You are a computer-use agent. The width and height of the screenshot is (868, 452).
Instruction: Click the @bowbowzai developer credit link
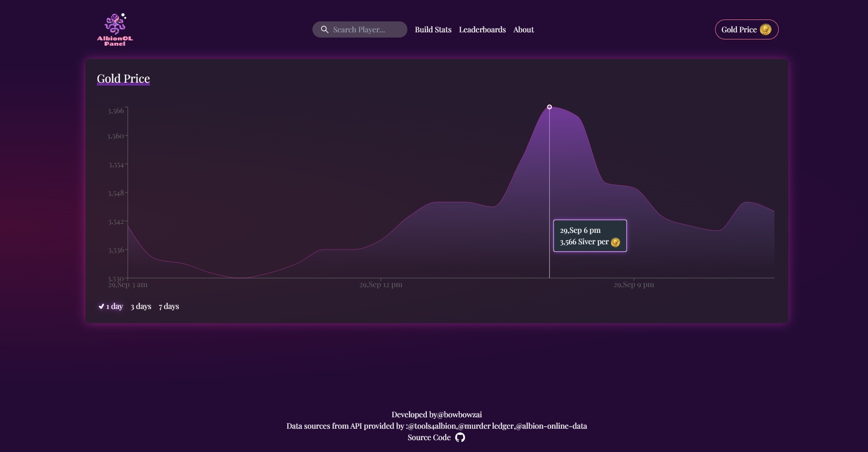459,414
